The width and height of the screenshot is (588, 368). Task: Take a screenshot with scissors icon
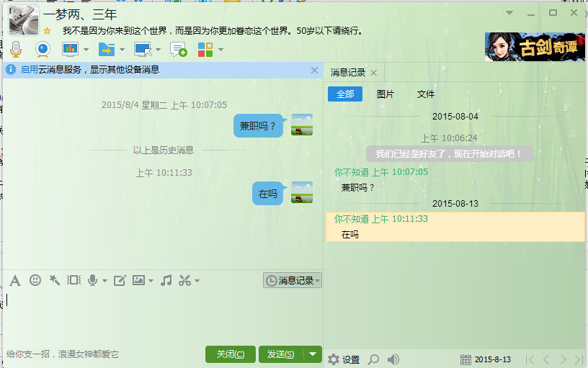tap(185, 280)
